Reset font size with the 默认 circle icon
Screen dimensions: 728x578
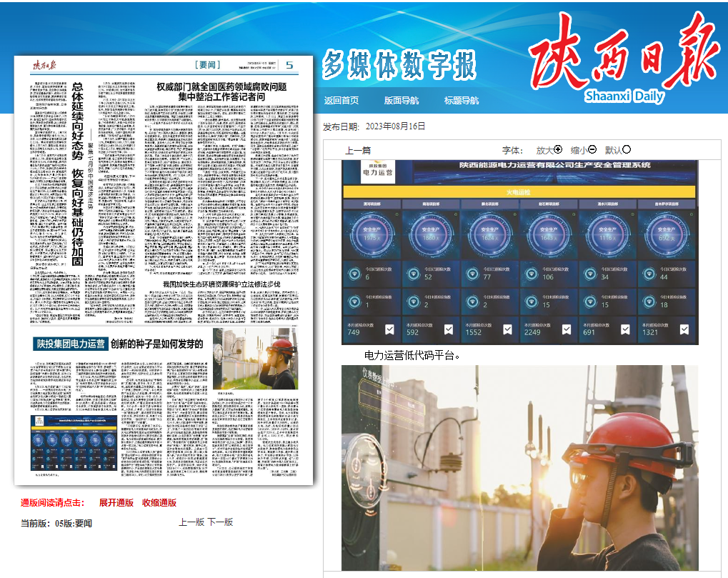[x=627, y=150]
